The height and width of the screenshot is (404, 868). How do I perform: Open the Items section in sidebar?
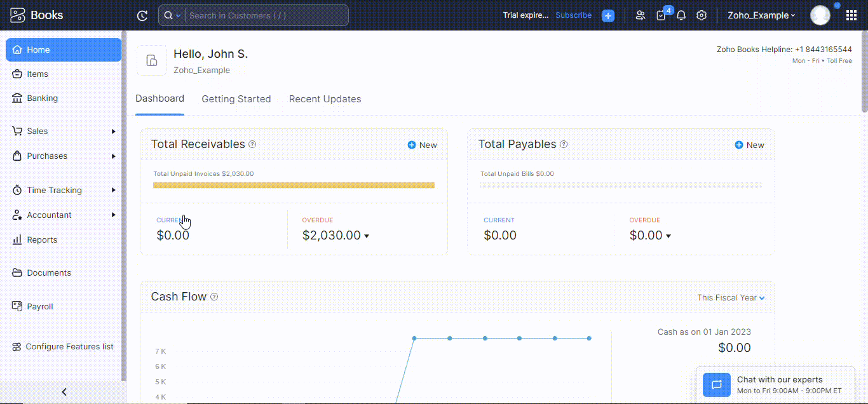click(37, 74)
